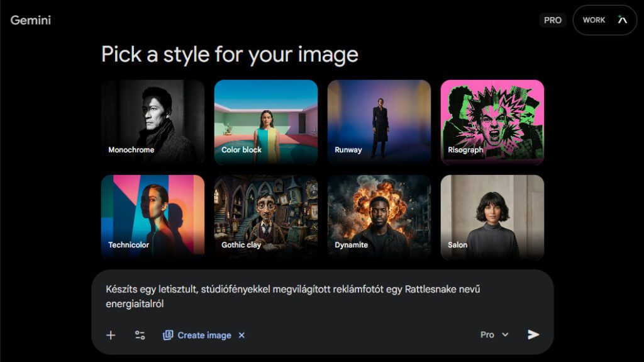Click the account avatar icon beside WORK
644x362 pixels.
tap(623, 20)
